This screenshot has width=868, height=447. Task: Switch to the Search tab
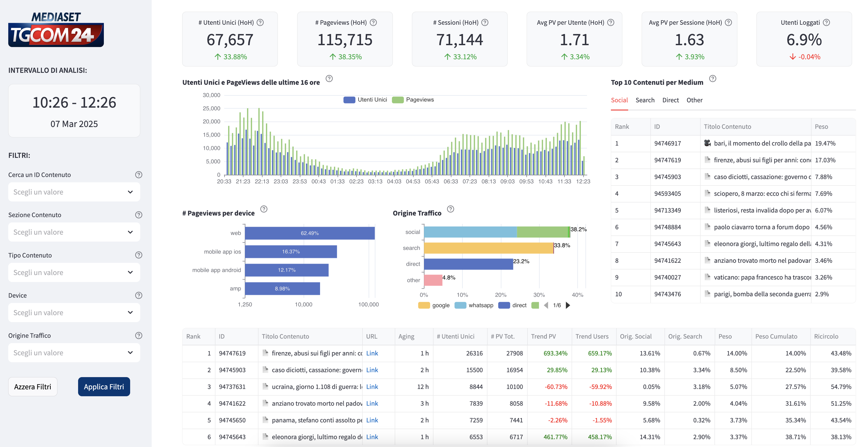click(645, 100)
